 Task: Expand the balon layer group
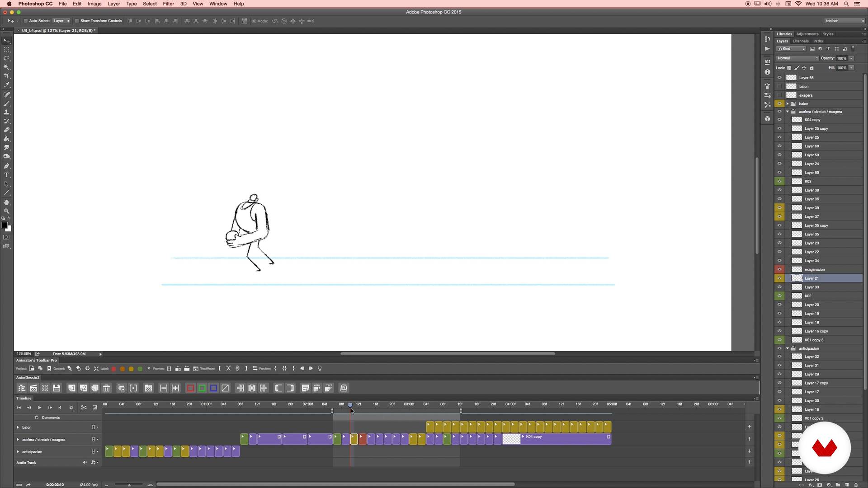tap(788, 104)
